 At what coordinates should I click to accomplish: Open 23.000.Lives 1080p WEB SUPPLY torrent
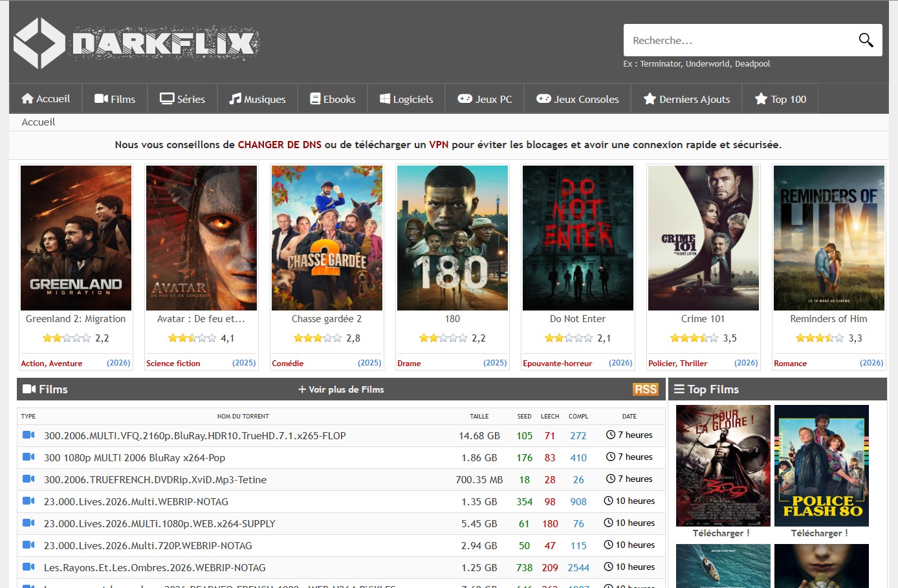(160, 524)
